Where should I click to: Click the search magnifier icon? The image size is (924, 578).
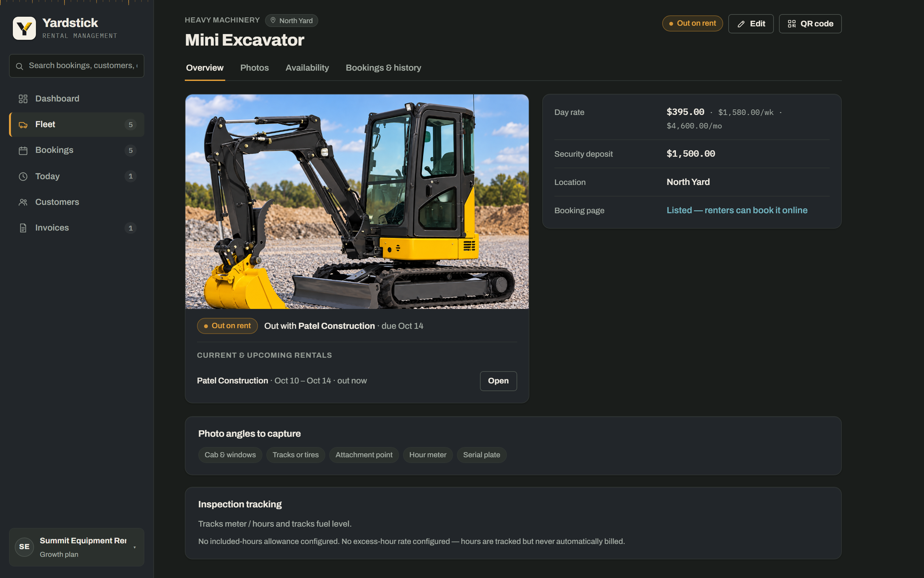[20, 66]
